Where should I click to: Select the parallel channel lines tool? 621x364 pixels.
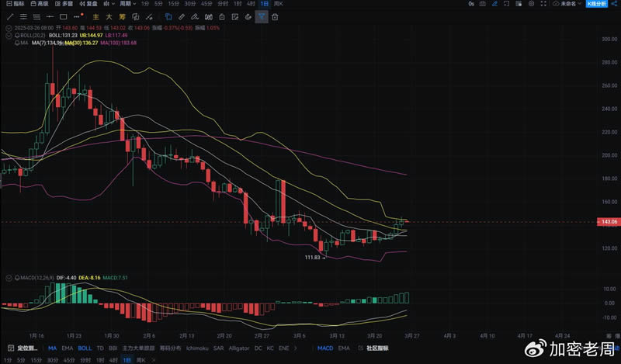(x=23, y=17)
